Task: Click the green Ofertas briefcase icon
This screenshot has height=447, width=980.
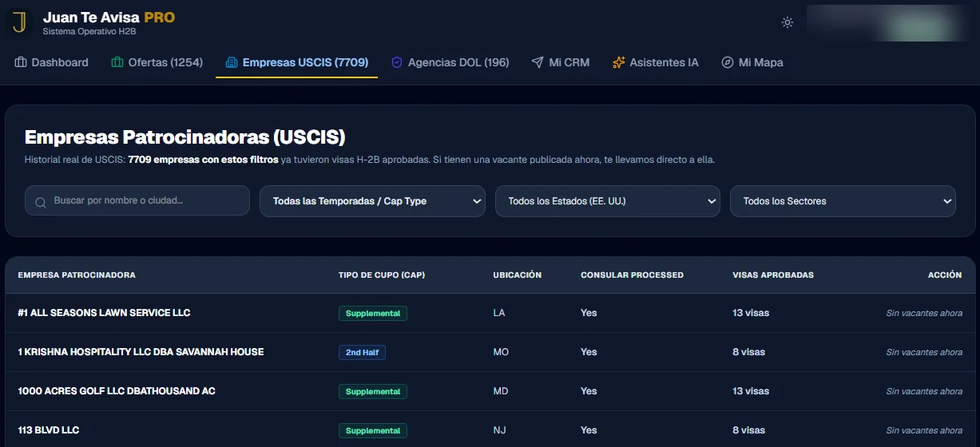Action: pyautogui.click(x=117, y=62)
